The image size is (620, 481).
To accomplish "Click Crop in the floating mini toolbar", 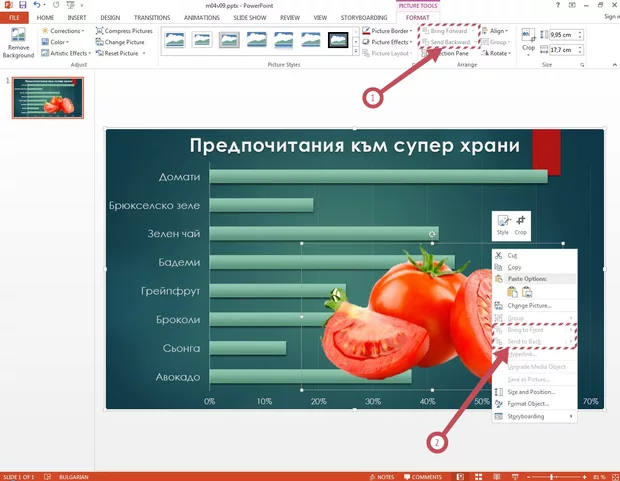I will click(x=520, y=226).
